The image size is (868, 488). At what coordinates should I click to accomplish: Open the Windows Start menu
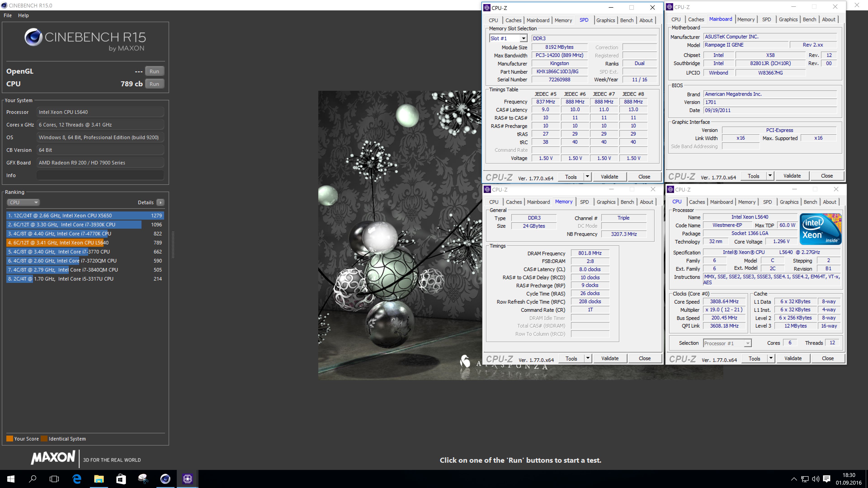click(11, 479)
